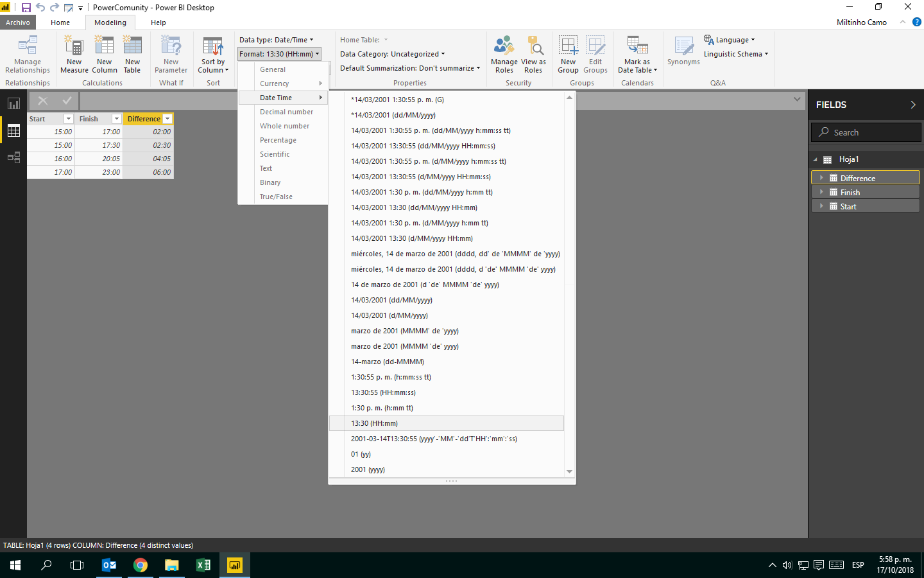Screen dimensions: 924x578
Task: Open the Linguistic Schema menu
Action: pyautogui.click(x=736, y=54)
